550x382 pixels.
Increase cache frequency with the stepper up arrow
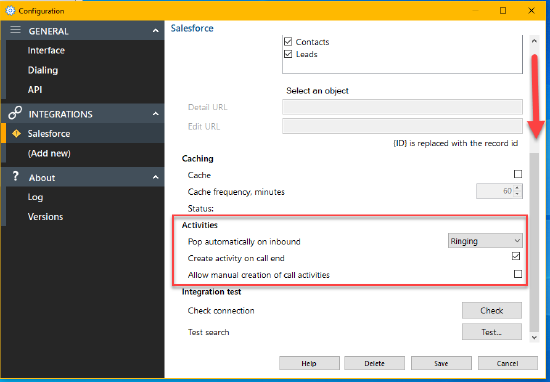pos(517,188)
